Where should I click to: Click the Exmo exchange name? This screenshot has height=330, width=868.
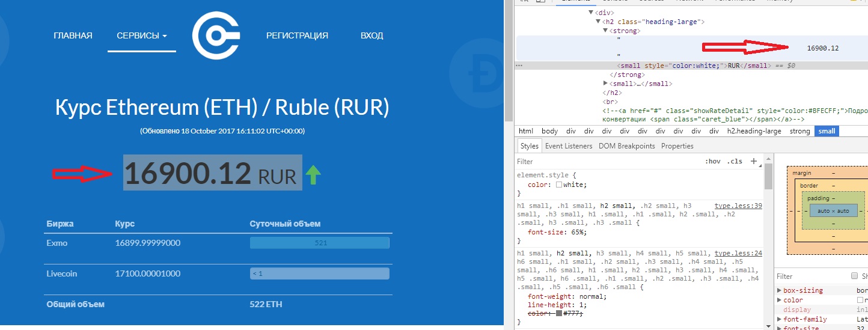pyautogui.click(x=57, y=243)
